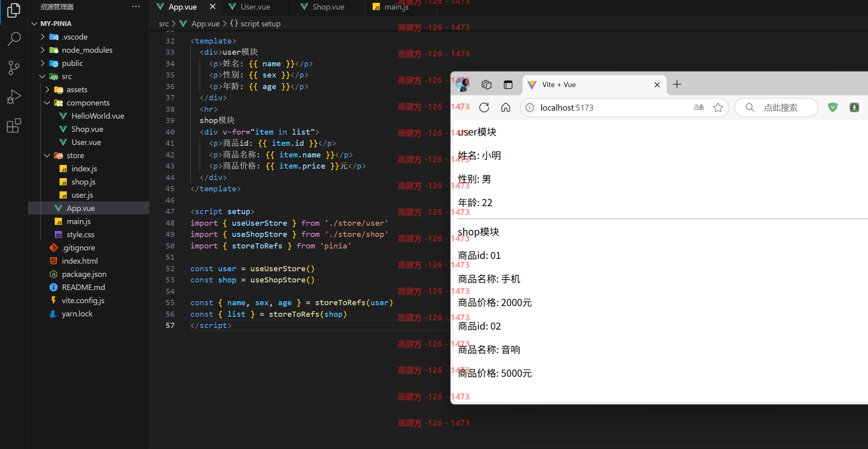Open User.vue in the file tree
The width and height of the screenshot is (868, 449).
tap(86, 142)
